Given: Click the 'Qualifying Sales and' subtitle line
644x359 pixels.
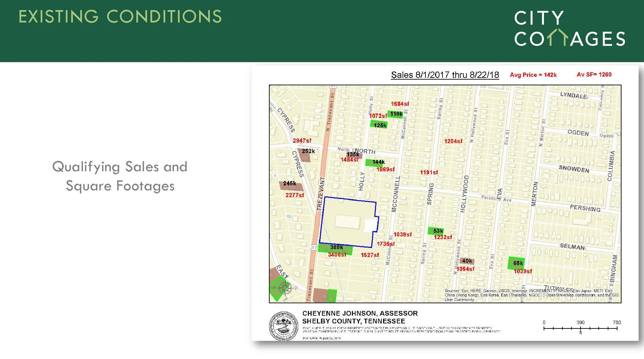Looking at the screenshot, I should point(120,167).
